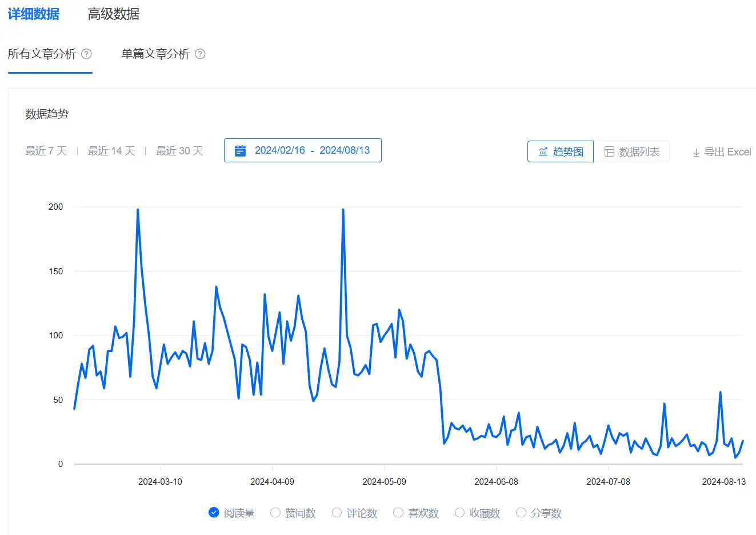Select the 所有文章分析 sub-tab
Image resolution: width=756 pixels, height=535 pixels.
[x=42, y=54]
